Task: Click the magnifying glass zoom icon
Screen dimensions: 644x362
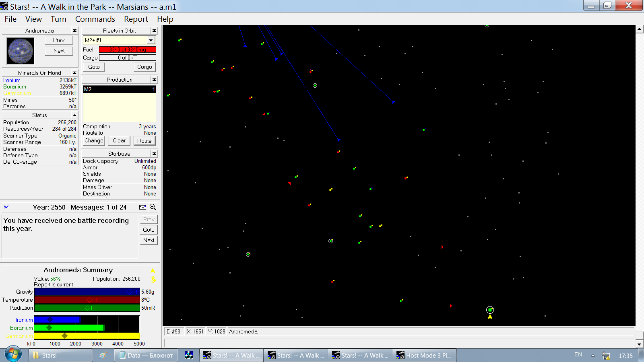Action: pyautogui.click(x=153, y=207)
